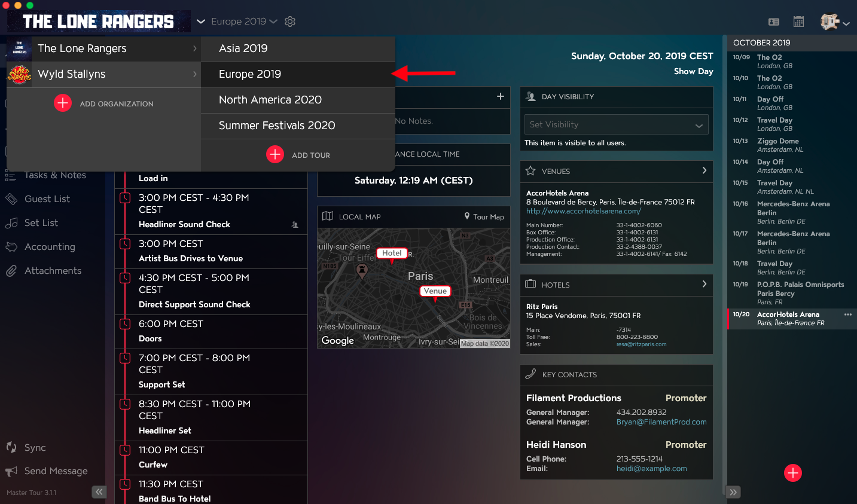Image resolution: width=857 pixels, height=504 pixels.
Task: Click the clock icon for Curfew event
Action: tap(125, 450)
